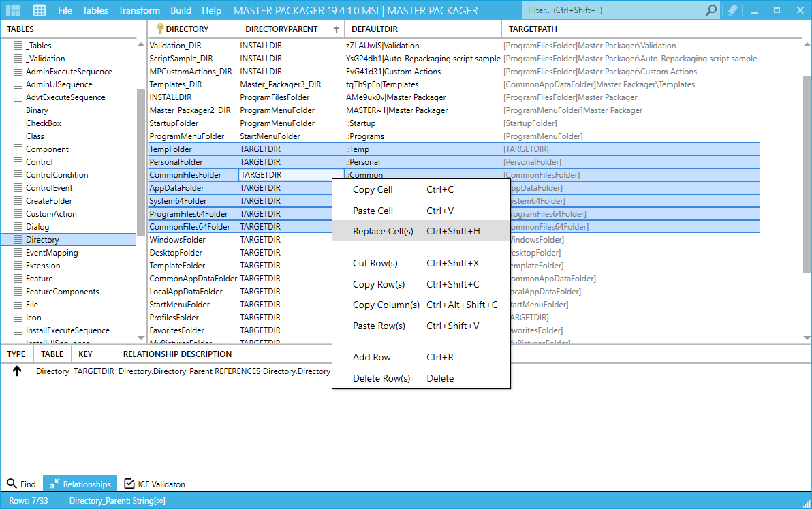Choose Cut Row(s) in the context menu
Viewport: 812px width, 509px height.
pyautogui.click(x=421, y=263)
